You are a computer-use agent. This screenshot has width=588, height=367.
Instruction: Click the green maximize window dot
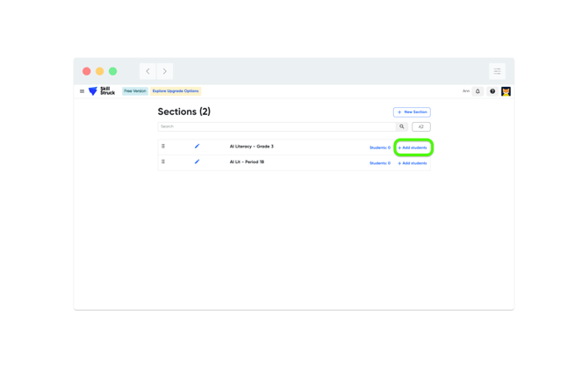tap(113, 71)
